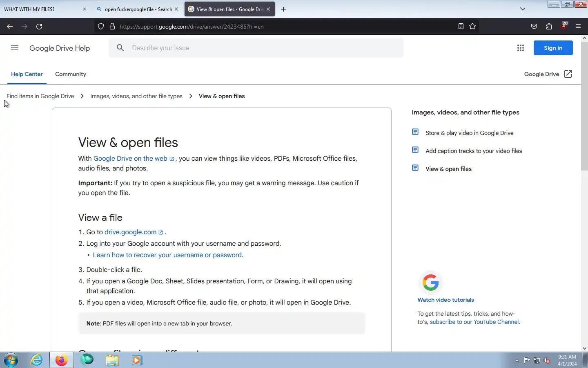Open a new tab with plus button
588x368 pixels.
pyautogui.click(x=284, y=9)
